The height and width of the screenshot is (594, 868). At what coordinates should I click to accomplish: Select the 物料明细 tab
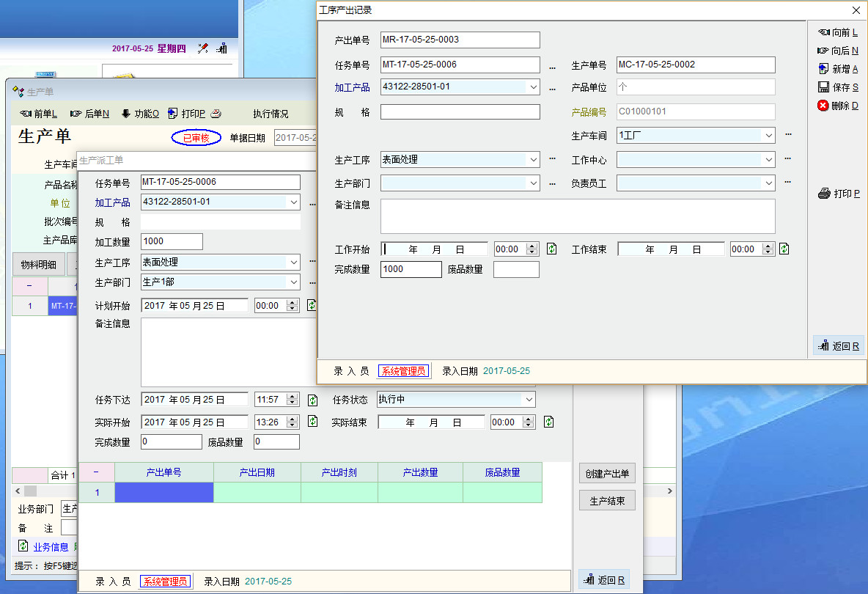(38, 265)
